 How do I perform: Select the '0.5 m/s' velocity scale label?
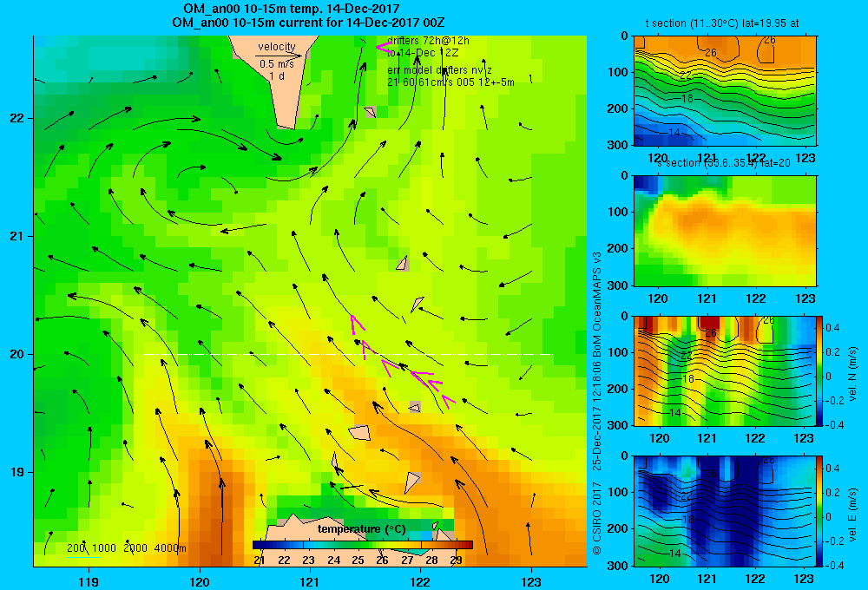coord(277,64)
